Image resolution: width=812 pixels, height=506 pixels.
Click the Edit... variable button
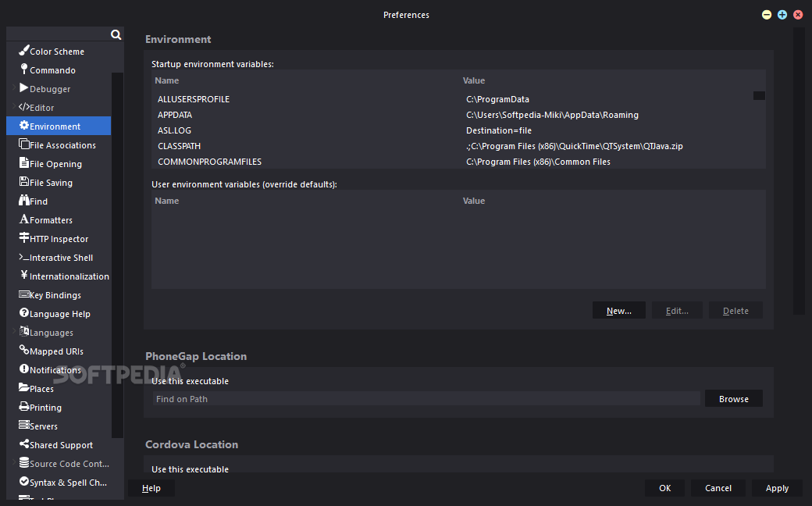677,311
